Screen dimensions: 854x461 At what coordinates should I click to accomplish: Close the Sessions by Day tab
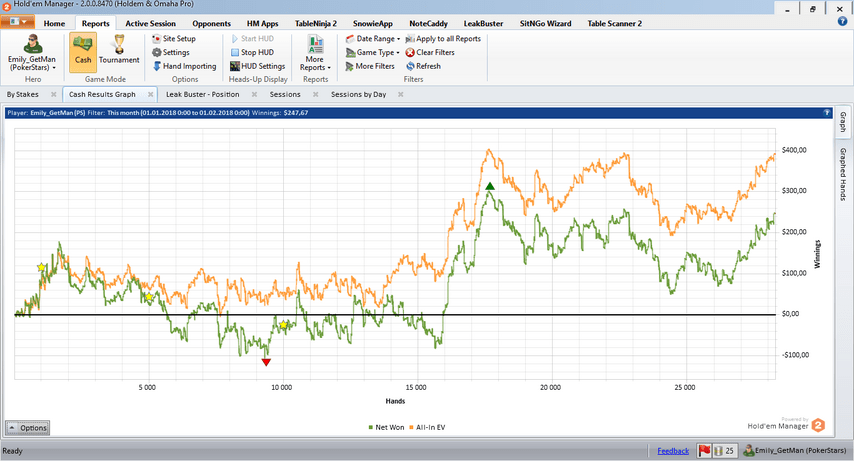point(400,94)
